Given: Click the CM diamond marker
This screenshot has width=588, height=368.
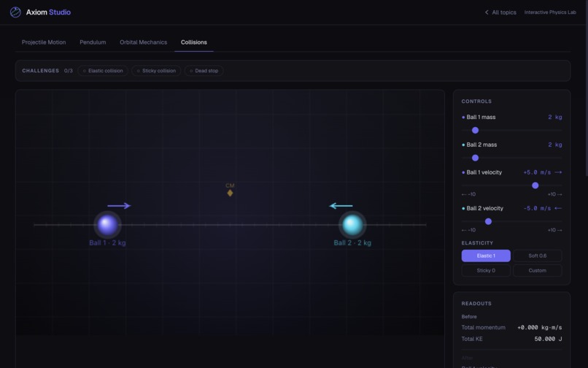Looking at the screenshot, I should pyautogui.click(x=230, y=193).
